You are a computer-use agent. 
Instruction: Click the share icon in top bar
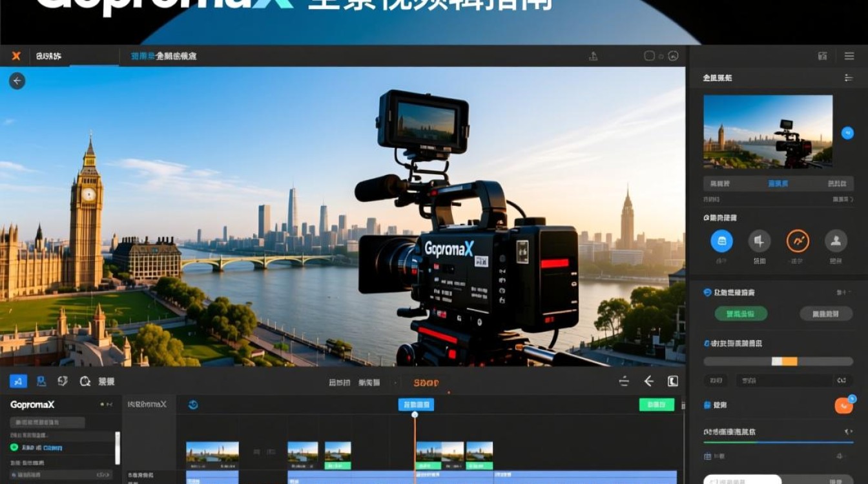pos(594,56)
